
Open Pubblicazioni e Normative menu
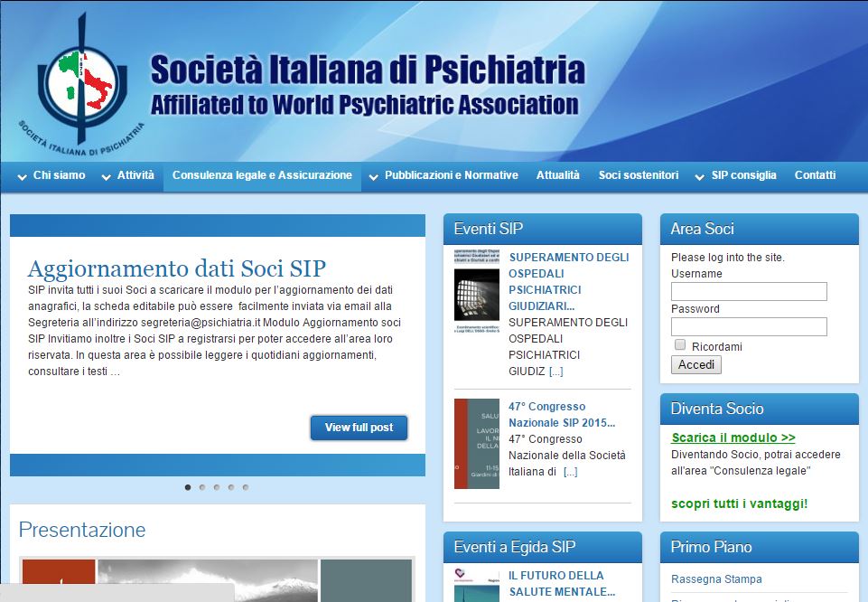[451, 175]
